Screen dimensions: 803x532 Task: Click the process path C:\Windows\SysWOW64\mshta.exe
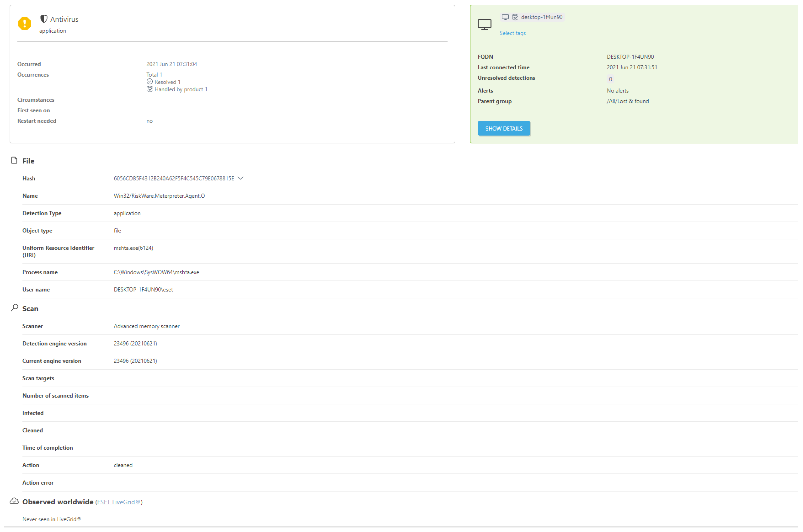156,272
